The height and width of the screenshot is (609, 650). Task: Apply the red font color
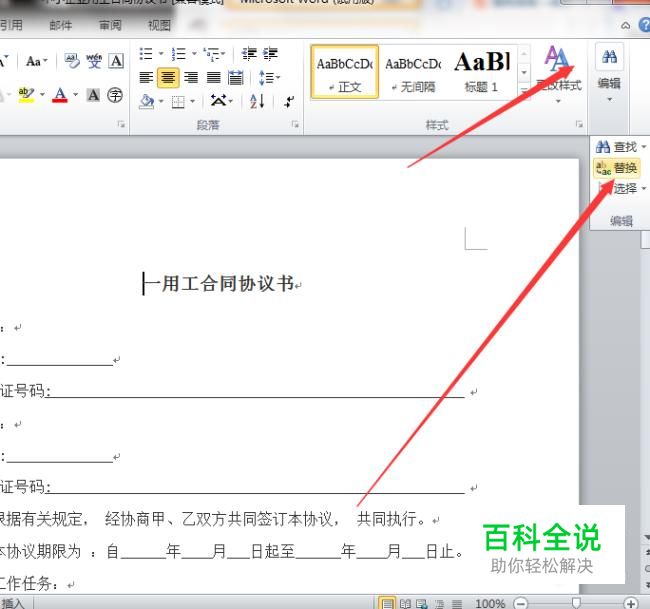tap(60, 95)
